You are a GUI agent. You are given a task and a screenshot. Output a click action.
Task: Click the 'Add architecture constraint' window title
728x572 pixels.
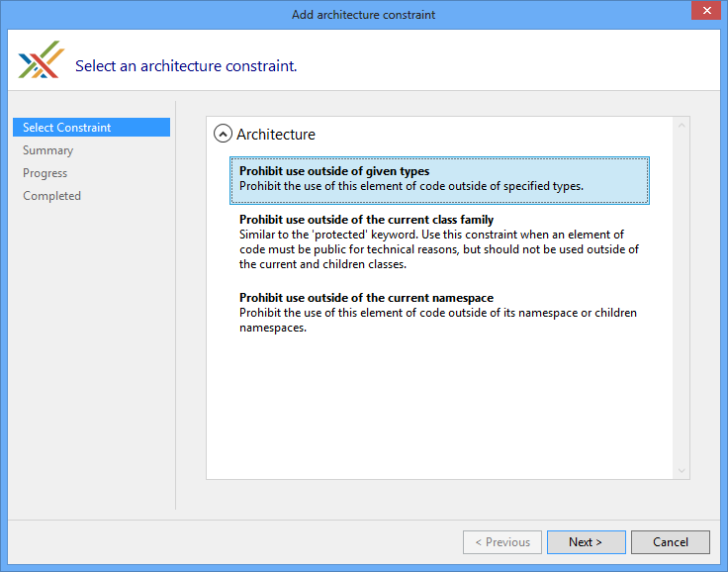pos(363,15)
